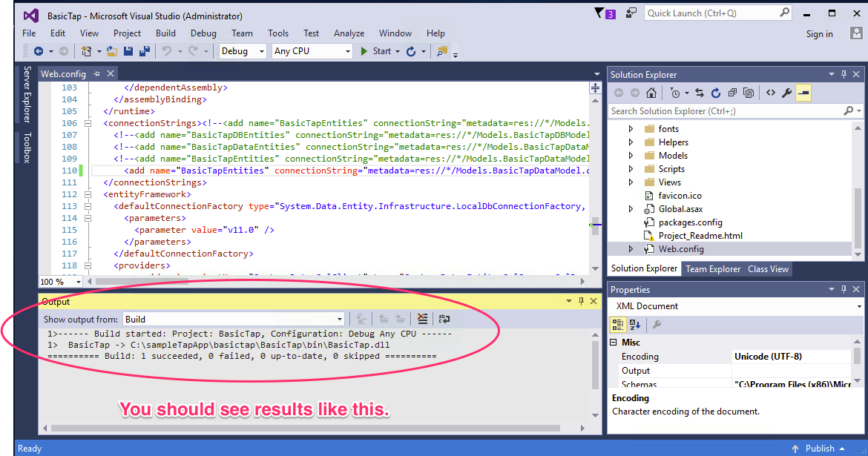The height and width of the screenshot is (456, 868).
Task: Select packages.config in Solution Explorer
Action: [690, 222]
